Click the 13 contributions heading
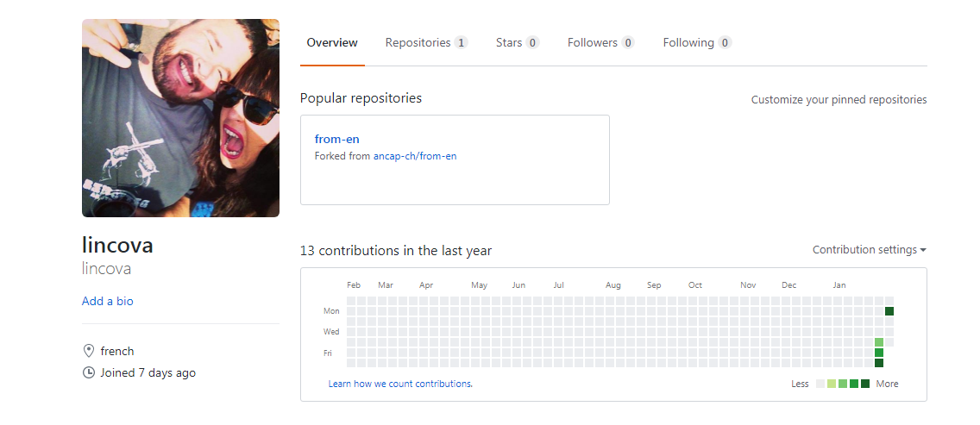 pos(396,251)
